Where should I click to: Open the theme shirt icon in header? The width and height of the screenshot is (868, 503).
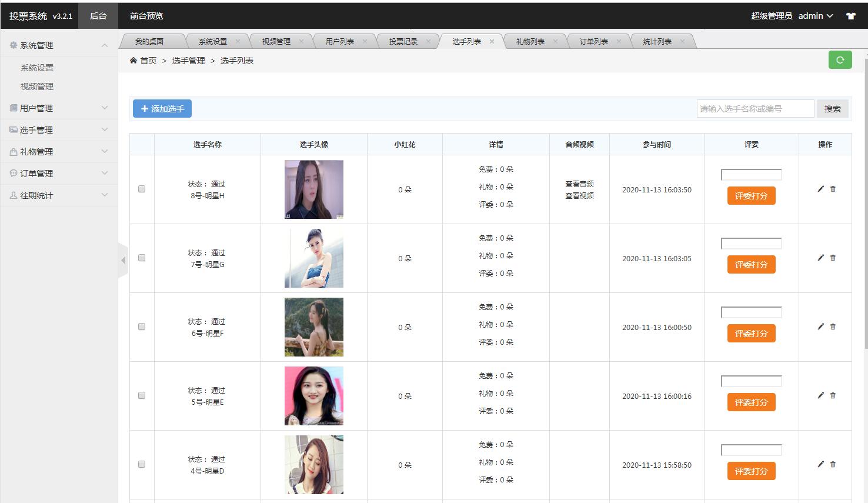pyautogui.click(x=850, y=16)
